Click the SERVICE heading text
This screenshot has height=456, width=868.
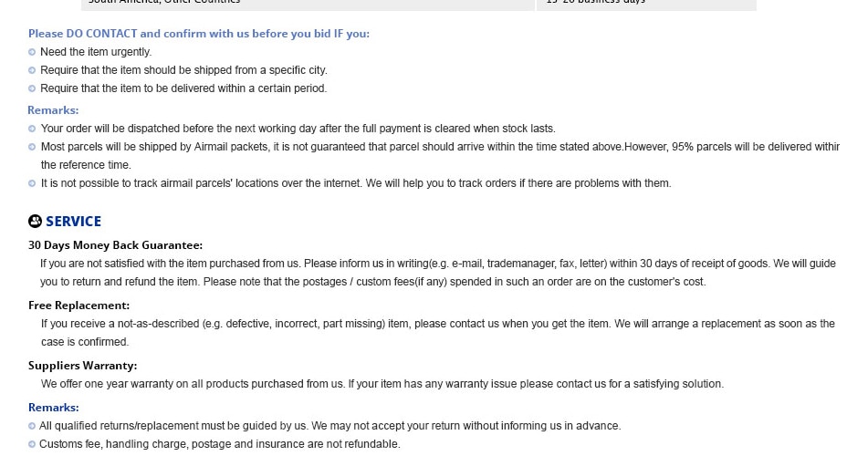pyautogui.click(x=74, y=222)
